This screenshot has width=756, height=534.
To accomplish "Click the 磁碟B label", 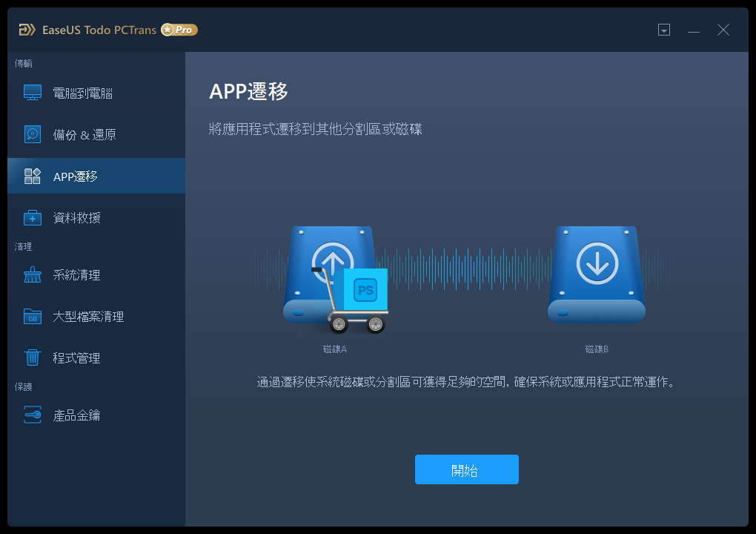I will click(x=597, y=349).
